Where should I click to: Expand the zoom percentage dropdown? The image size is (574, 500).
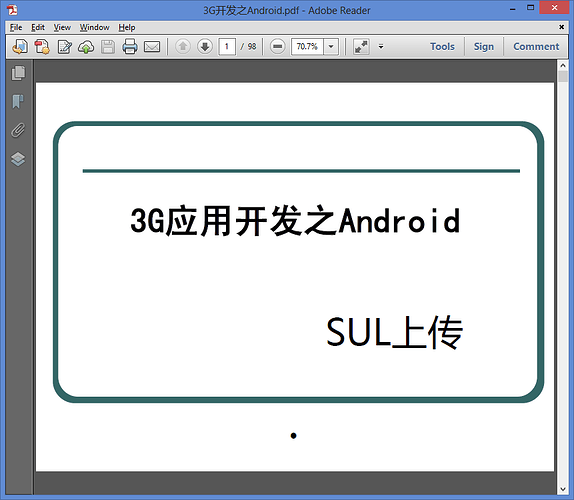[x=331, y=46]
